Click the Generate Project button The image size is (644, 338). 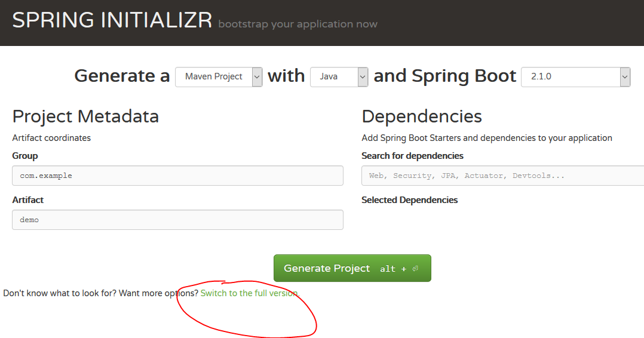(x=352, y=268)
